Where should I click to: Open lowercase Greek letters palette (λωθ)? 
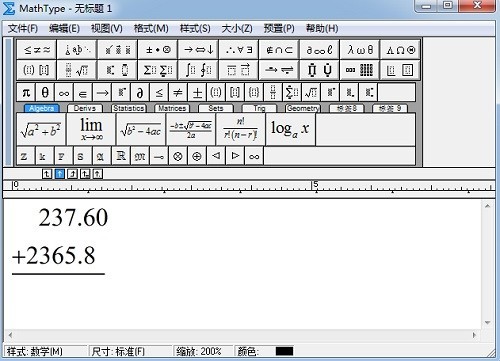pyautogui.click(x=360, y=50)
